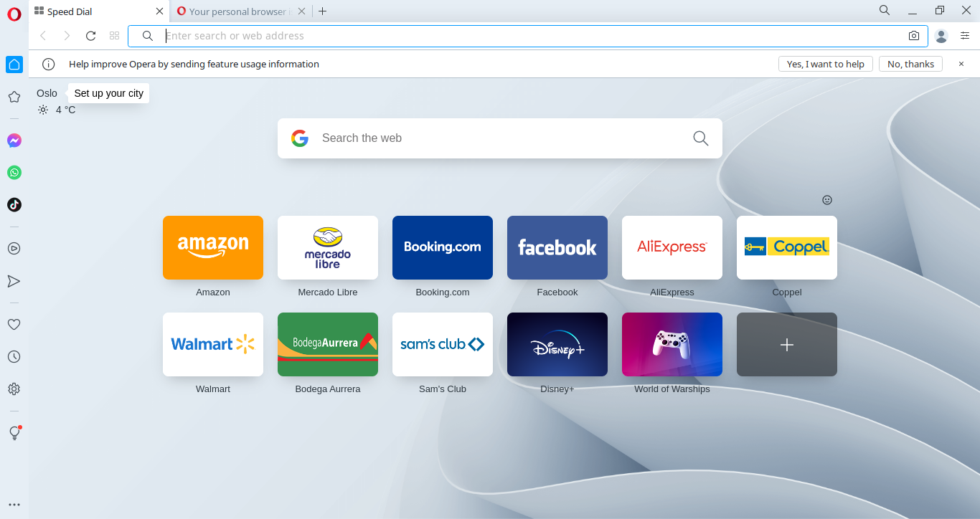Add a site with the plus tile
Viewport: 980px width, 519px height.
coord(787,344)
